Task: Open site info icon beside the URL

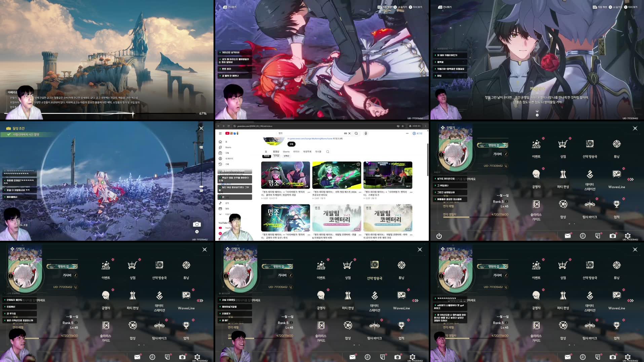Action: pos(235,126)
